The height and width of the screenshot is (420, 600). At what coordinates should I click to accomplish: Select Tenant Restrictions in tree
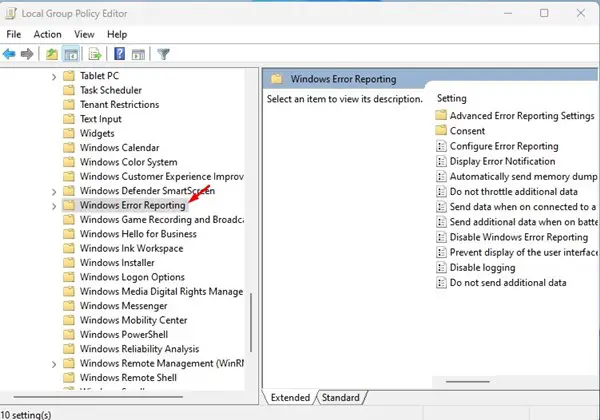119,105
